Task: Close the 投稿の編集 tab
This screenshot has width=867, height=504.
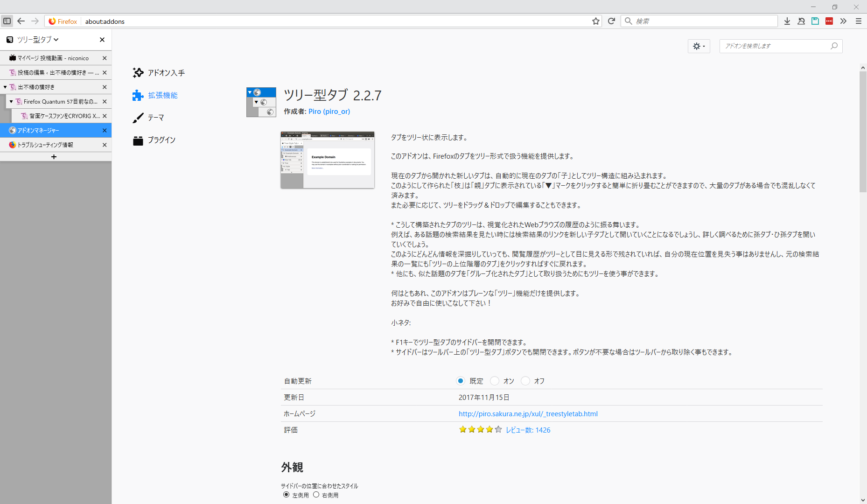Action: click(x=105, y=73)
